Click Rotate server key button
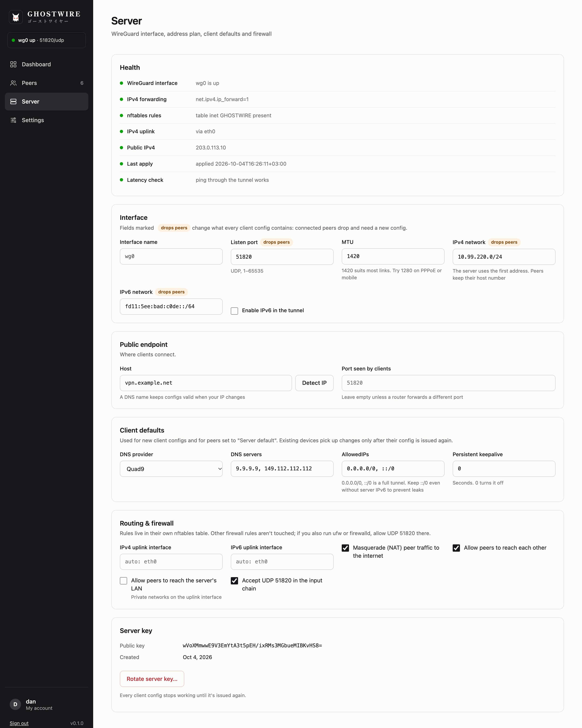 (152, 679)
